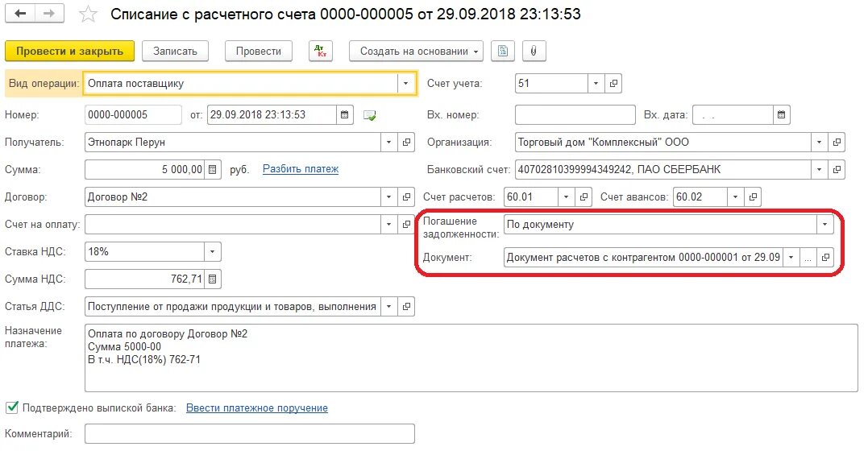Toggle Подтверждено выпиской банка checkbox
Image resolution: width=868 pixels, height=455 pixels.
point(11,407)
